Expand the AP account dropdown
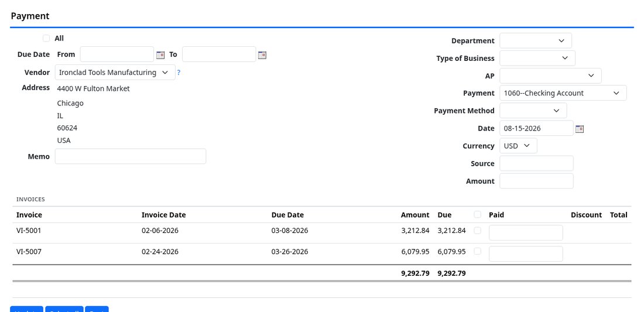This screenshot has height=312, width=644. pyautogui.click(x=550, y=76)
